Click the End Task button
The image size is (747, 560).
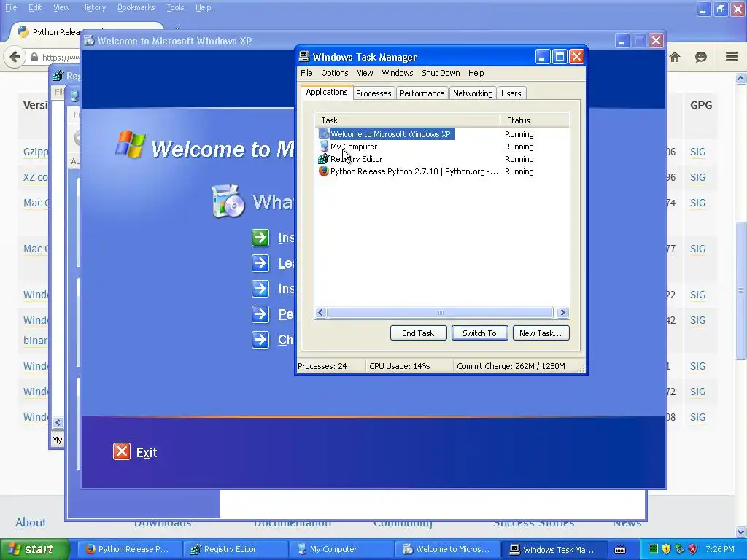418,332
